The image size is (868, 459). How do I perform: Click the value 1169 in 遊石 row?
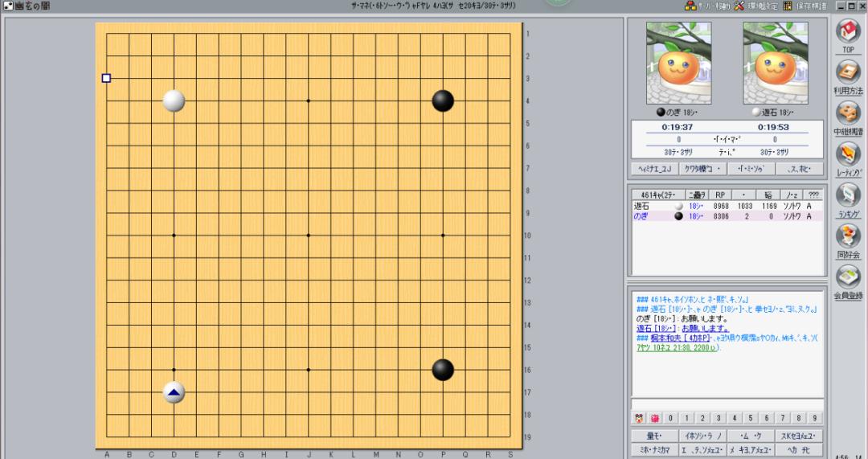tap(769, 206)
